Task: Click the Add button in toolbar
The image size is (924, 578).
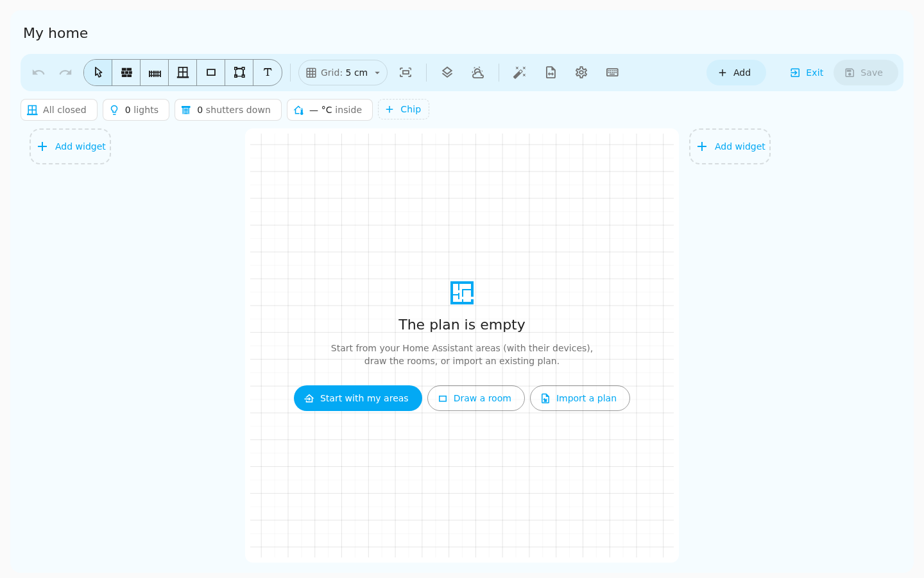Action: point(736,73)
